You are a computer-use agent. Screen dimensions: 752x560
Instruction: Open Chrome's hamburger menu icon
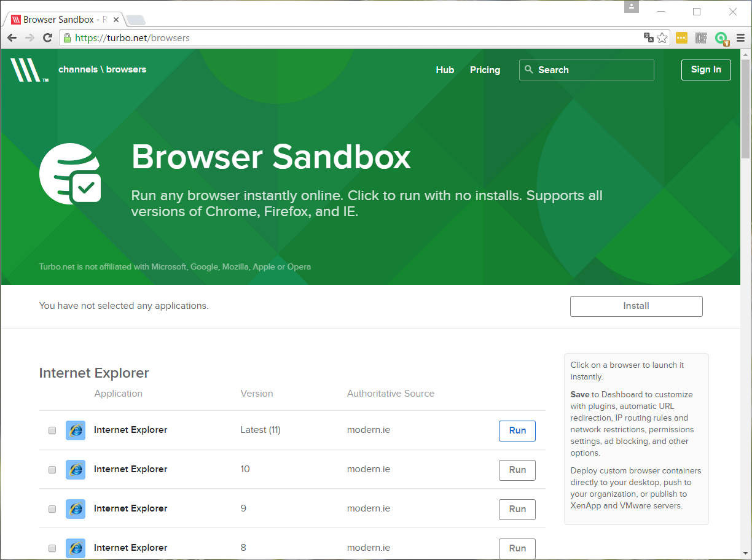(x=742, y=37)
